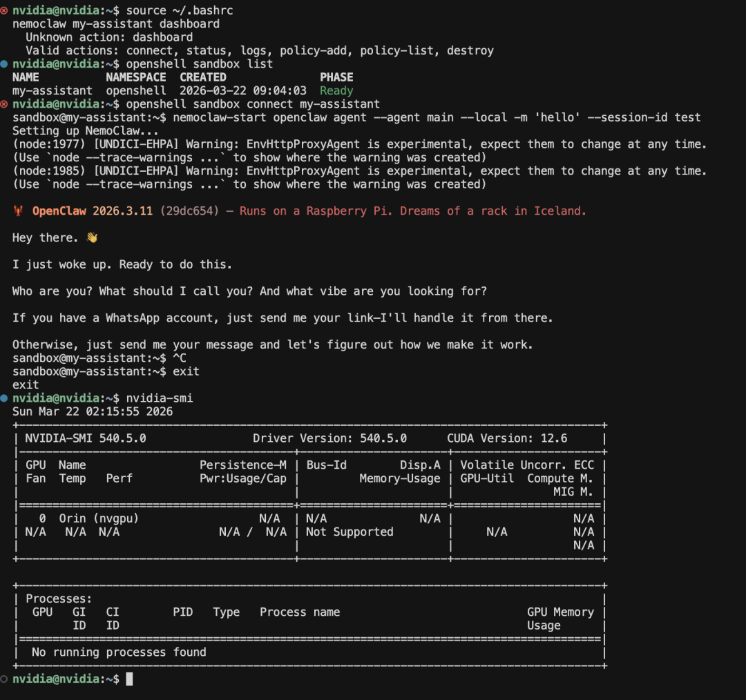Click the red error decoration beside 'source ~/.bashrc'

pos(4,10)
